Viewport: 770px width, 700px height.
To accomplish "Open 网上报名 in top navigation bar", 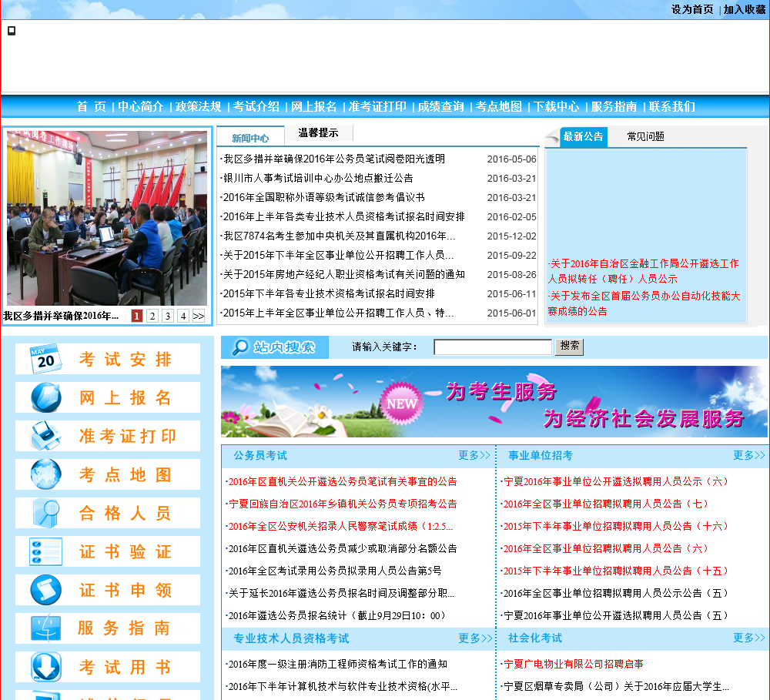I will click(x=314, y=106).
